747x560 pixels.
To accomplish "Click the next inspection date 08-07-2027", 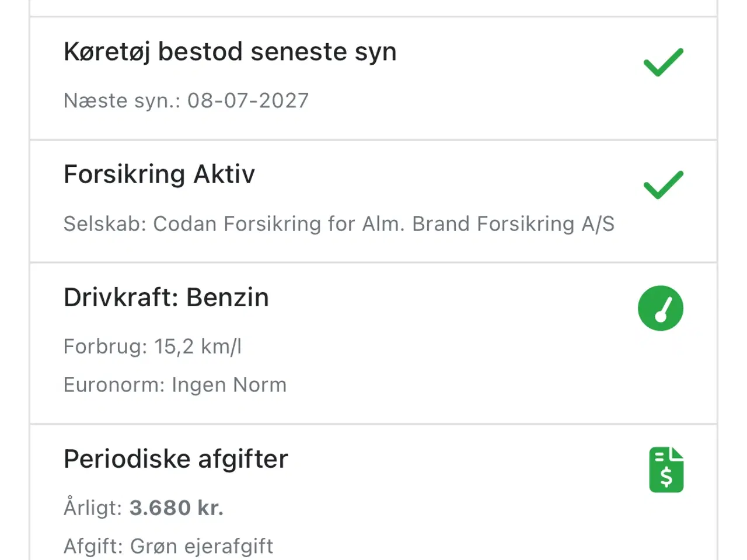I will click(247, 101).
